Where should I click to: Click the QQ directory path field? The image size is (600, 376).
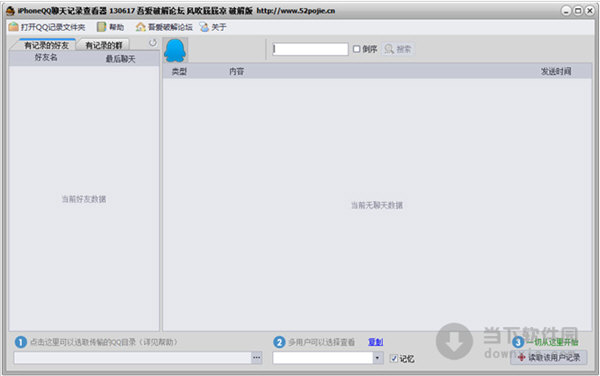132,358
